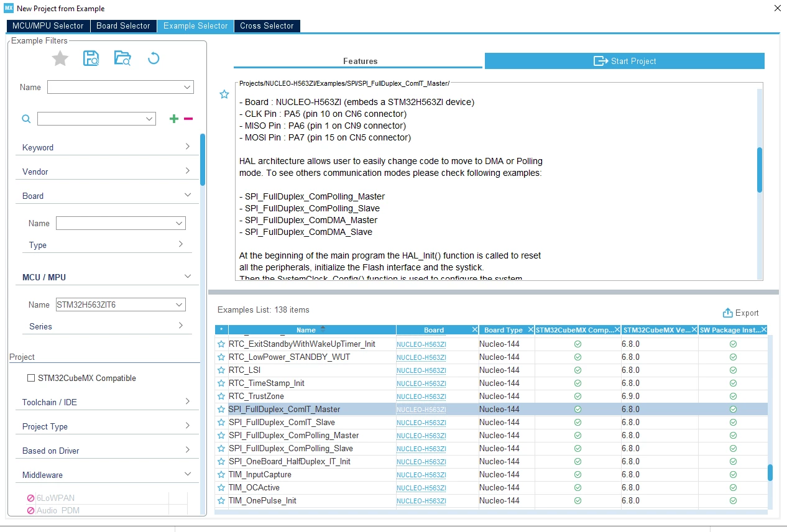Star the RTC_LSI example row
787x532 pixels.
tap(221, 370)
